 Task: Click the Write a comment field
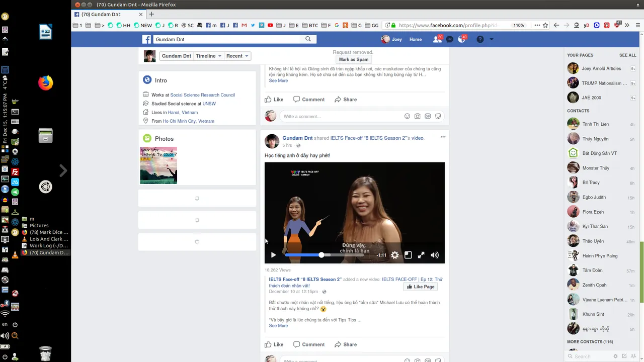pyautogui.click(x=361, y=116)
